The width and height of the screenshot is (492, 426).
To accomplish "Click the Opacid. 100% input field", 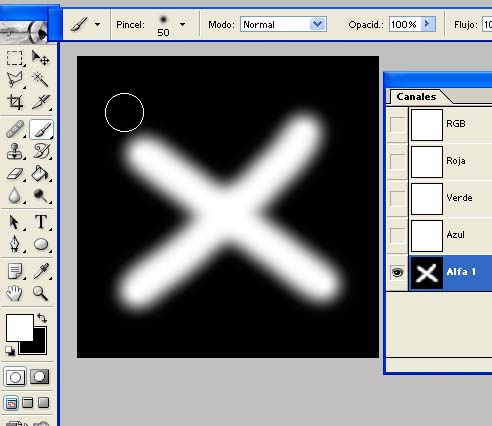I will tap(405, 24).
